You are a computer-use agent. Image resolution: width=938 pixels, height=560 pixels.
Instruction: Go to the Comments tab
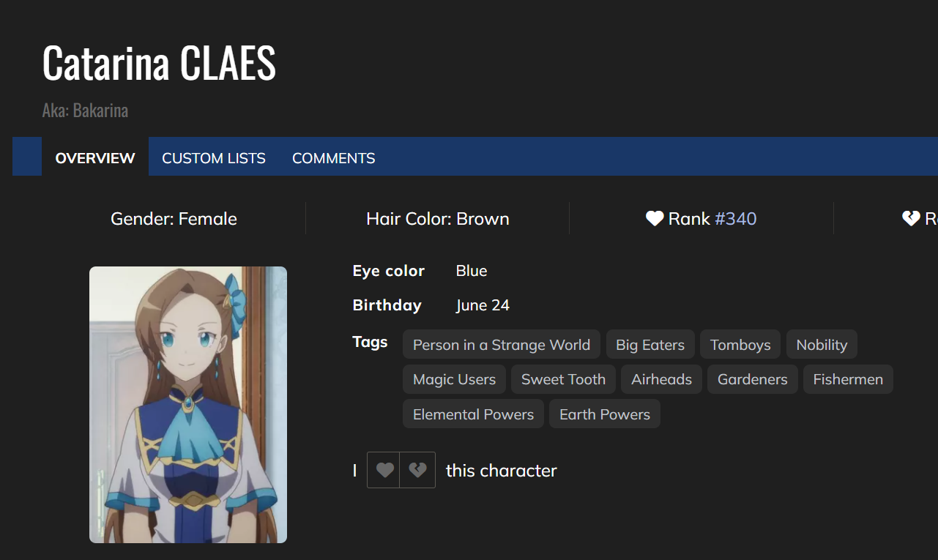point(333,158)
